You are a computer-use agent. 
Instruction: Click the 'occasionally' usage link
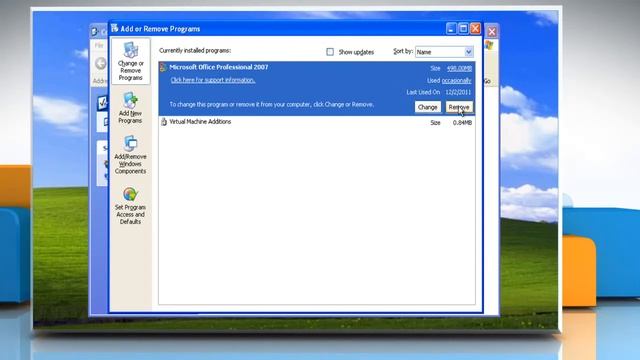(x=456, y=80)
